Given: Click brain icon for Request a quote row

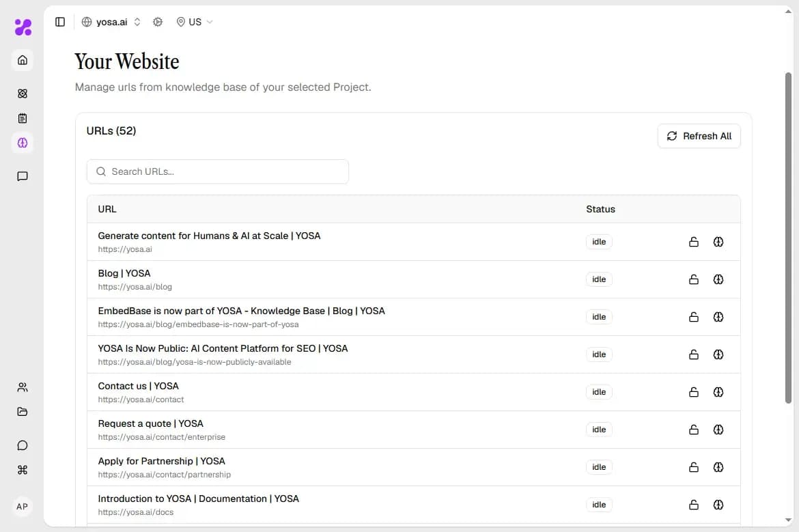Looking at the screenshot, I should pyautogui.click(x=718, y=430).
